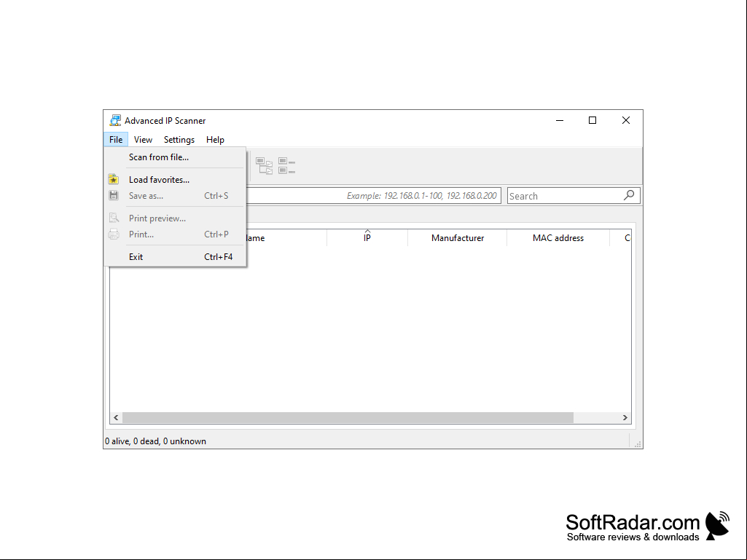Select Load favorites... menu entry
The image size is (747, 560).
click(175, 180)
